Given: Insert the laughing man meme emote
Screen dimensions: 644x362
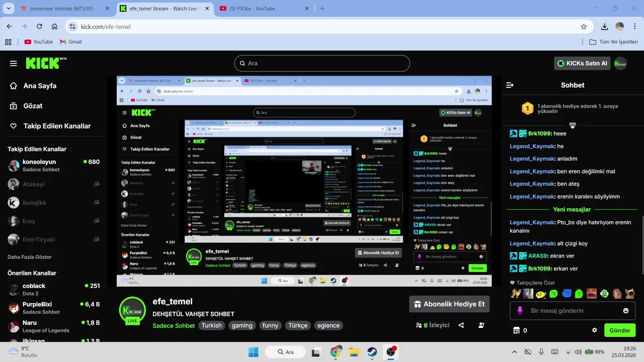Looking at the screenshot, I should pos(592,294).
